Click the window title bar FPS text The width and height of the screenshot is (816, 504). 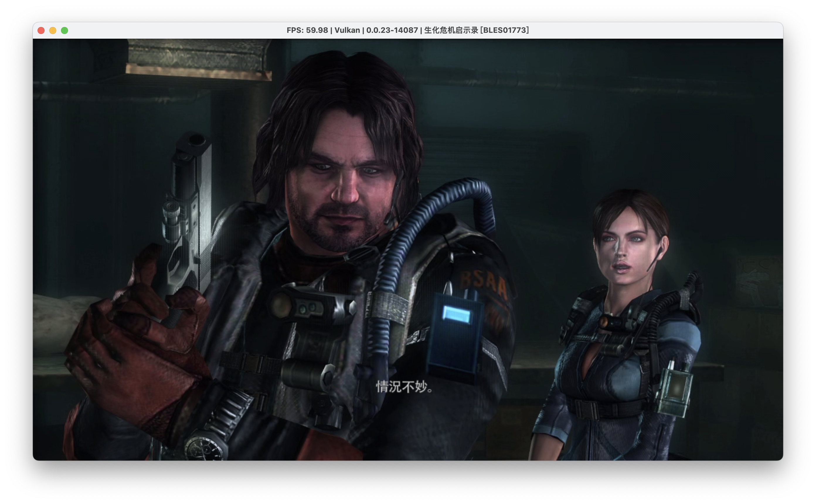(x=307, y=30)
